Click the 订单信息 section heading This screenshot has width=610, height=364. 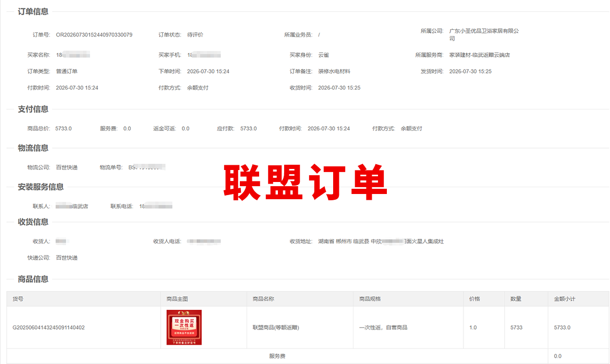point(33,11)
